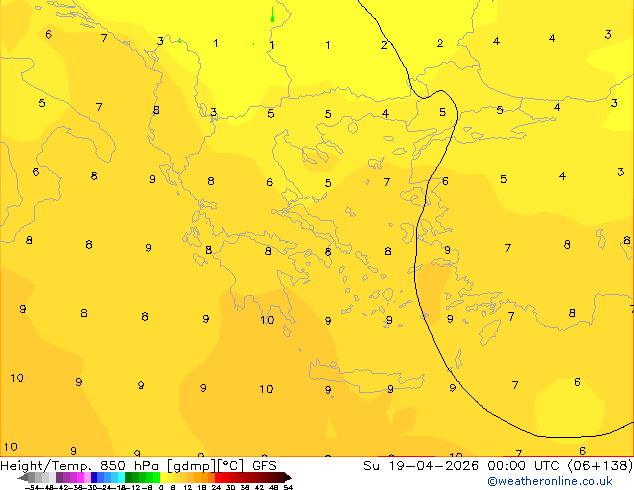Viewport: 634px width, 490px height.
Task: Click the '-54' legend scale value
Action: click(x=32, y=488)
